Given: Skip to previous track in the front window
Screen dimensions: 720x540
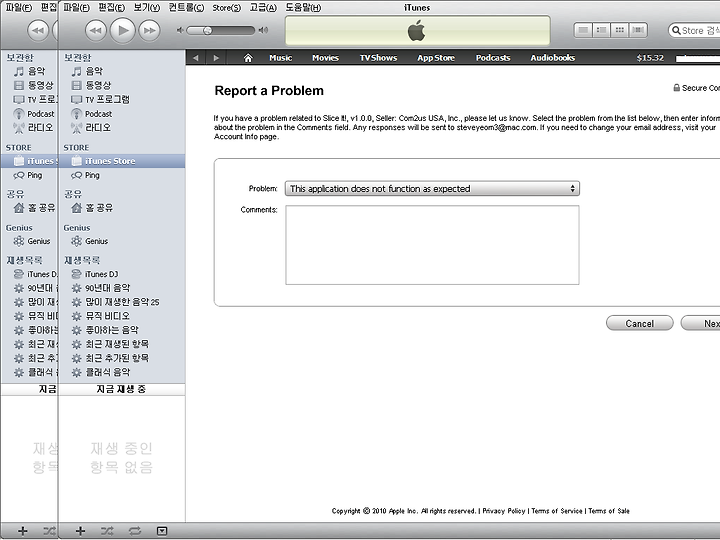Looking at the screenshot, I should (x=96, y=31).
